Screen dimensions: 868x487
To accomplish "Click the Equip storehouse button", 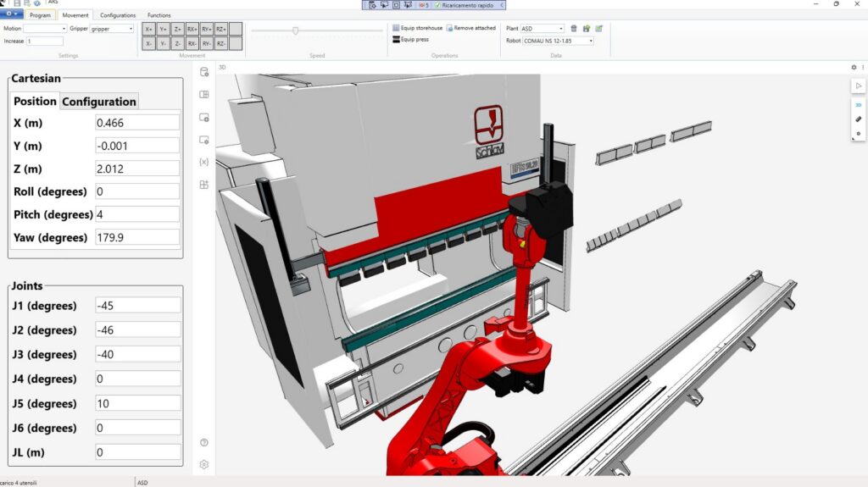I will 417,28.
